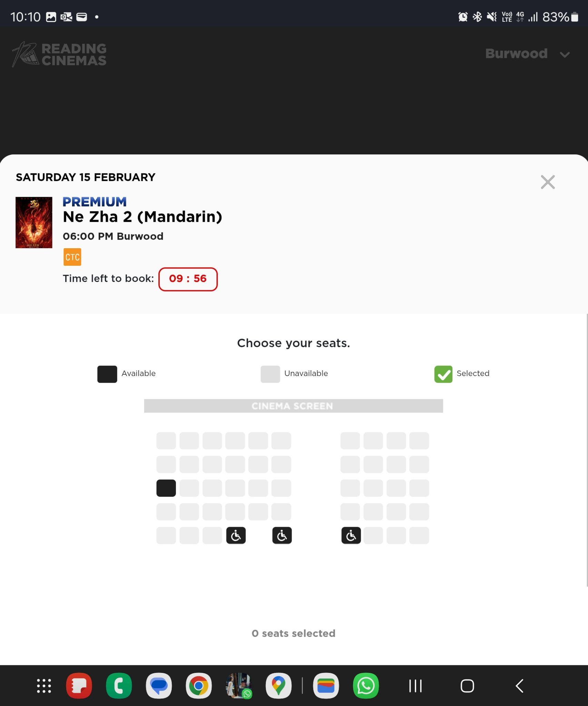Open recent apps overview
Image resolution: width=588 pixels, height=706 pixels.
pyautogui.click(x=415, y=686)
